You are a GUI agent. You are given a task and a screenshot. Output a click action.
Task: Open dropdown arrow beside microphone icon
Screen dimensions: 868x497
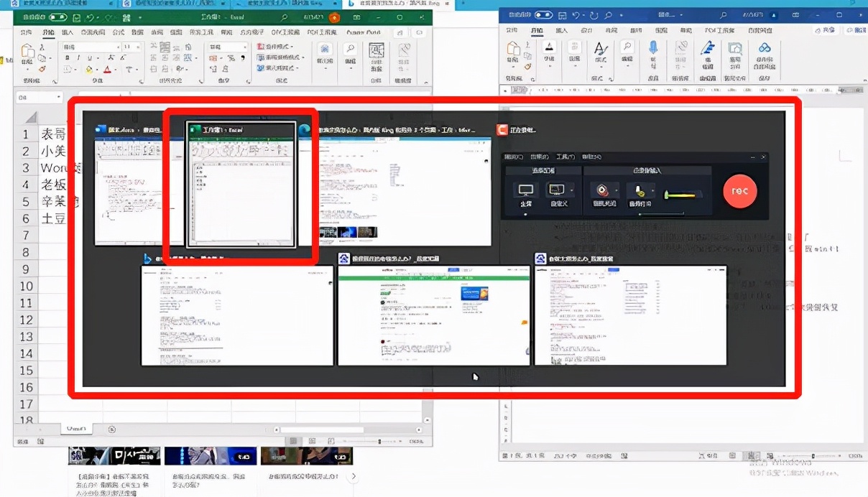click(x=651, y=190)
